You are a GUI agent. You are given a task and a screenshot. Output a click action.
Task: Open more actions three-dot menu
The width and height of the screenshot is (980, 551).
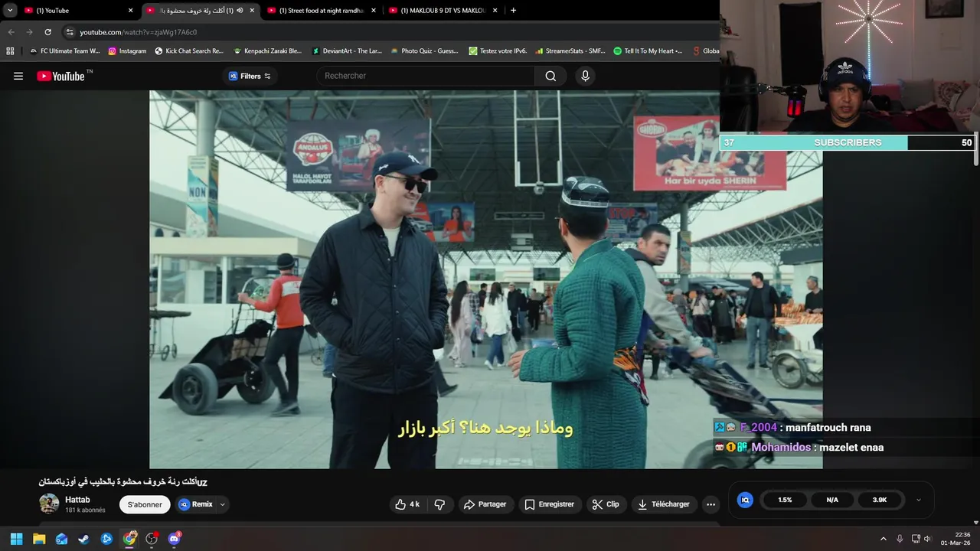click(710, 504)
